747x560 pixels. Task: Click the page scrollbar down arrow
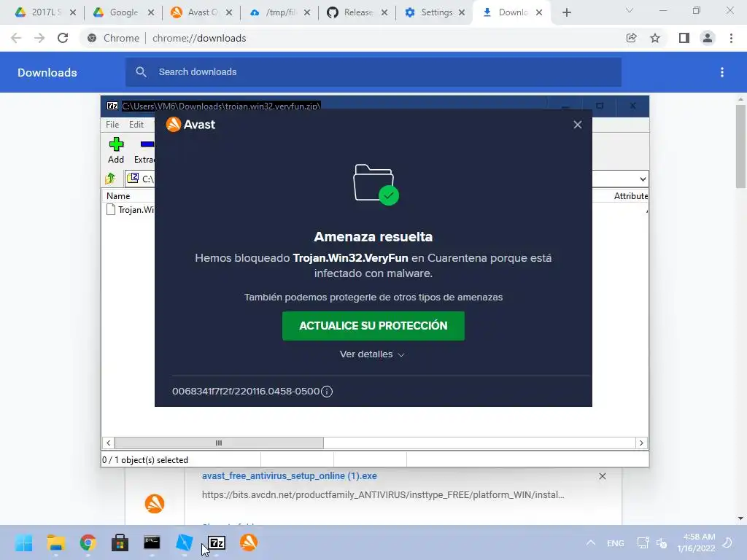(740, 518)
